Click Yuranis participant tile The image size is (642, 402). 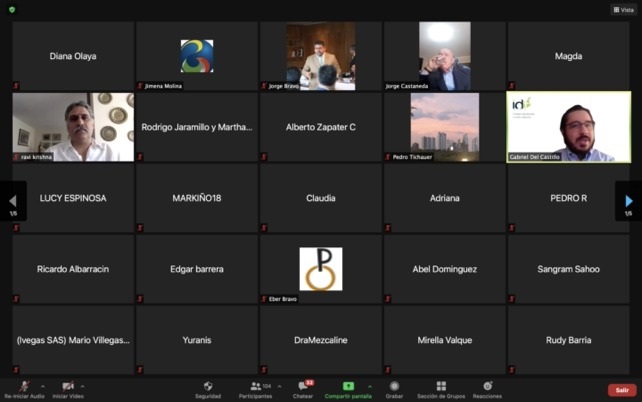pos(197,340)
